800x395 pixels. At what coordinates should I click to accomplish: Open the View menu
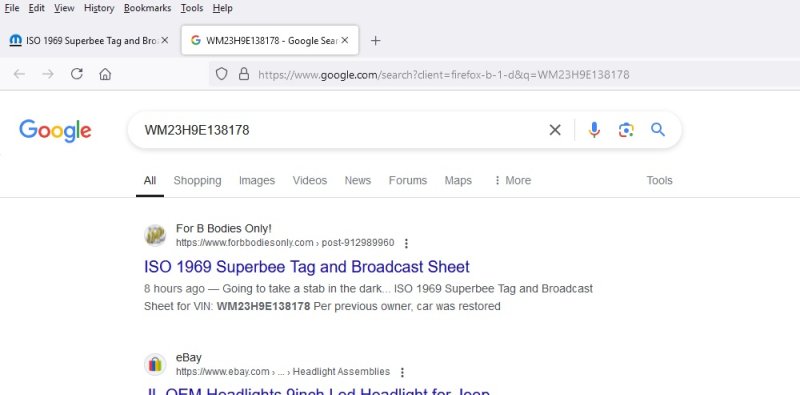64,8
